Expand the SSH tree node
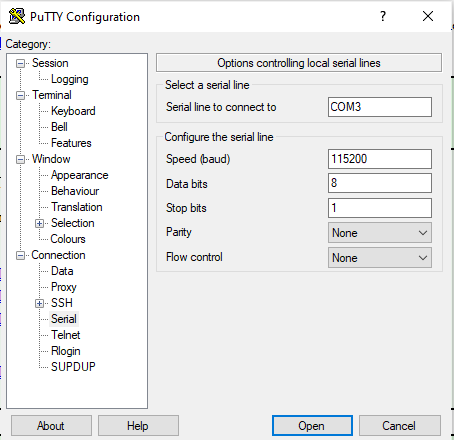Image resolution: width=454 pixels, height=440 pixels. pos(39,303)
